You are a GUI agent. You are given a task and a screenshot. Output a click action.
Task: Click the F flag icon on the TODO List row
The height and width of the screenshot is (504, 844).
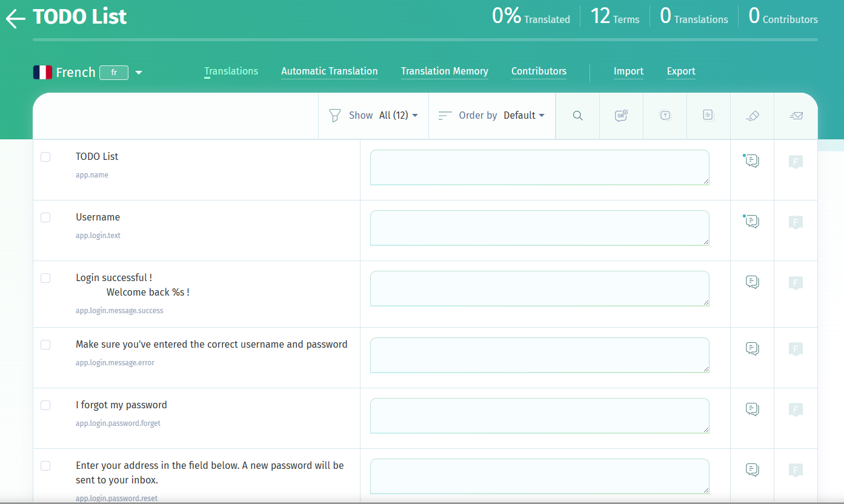coord(796,162)
